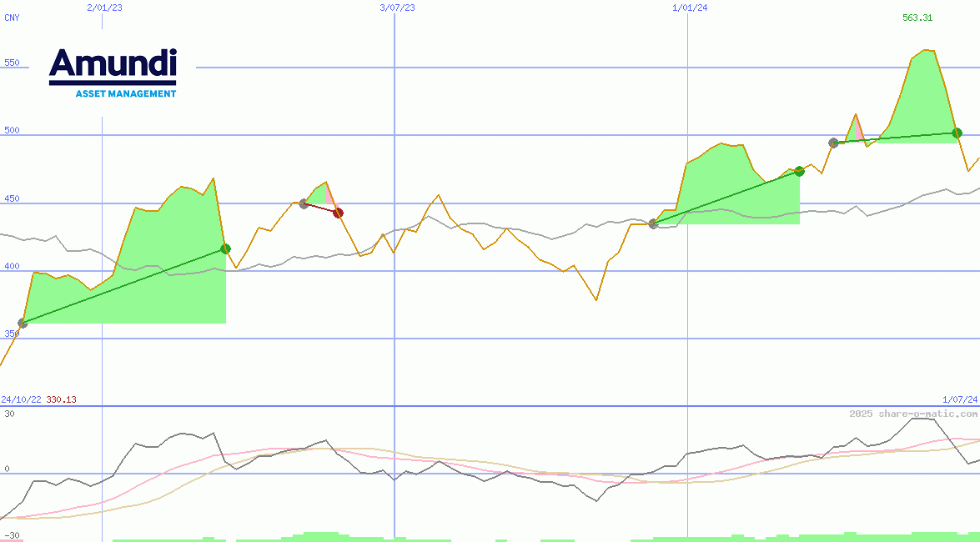This screenshot has width=980, height=542.
Task: Click the grey entry marker near 350
Action: click(x=23, y=324)
